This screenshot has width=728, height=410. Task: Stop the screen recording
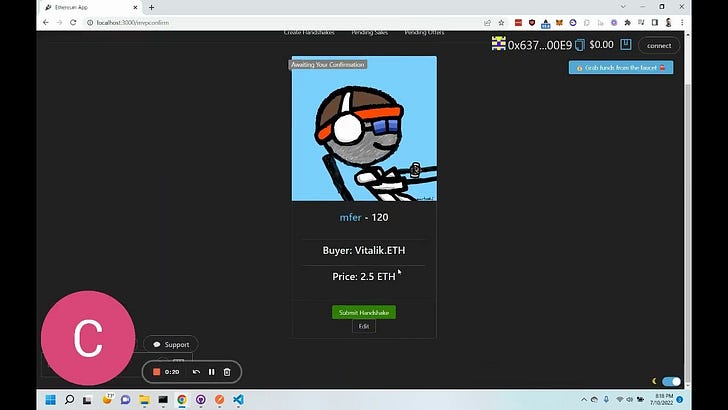[x=156, y=372]
